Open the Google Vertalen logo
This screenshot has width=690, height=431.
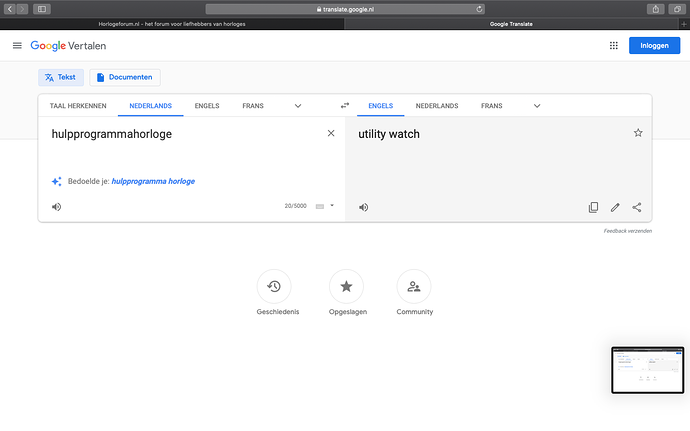point(68,45)
